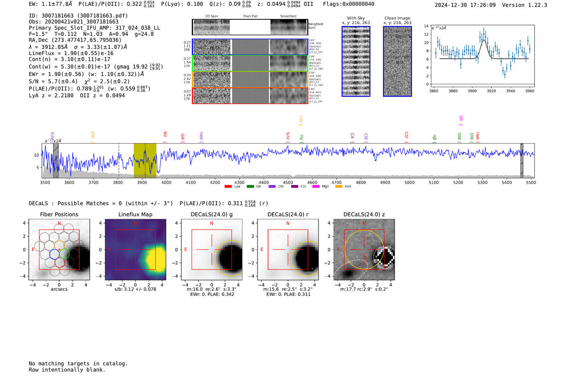The image size is (576, 392).
Task: Click the DECaLS Possible Matches = 0 heading
Action: pos(101,204)
